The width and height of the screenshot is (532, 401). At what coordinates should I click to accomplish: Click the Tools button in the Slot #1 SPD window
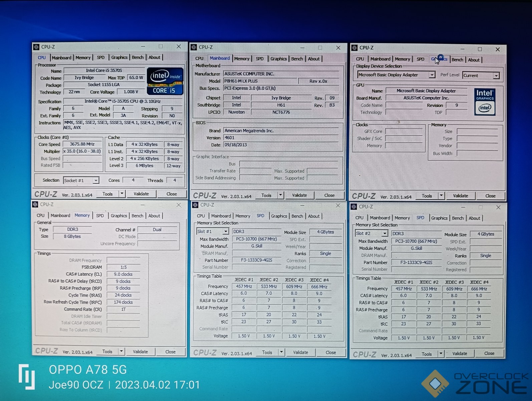click(267, 352)
